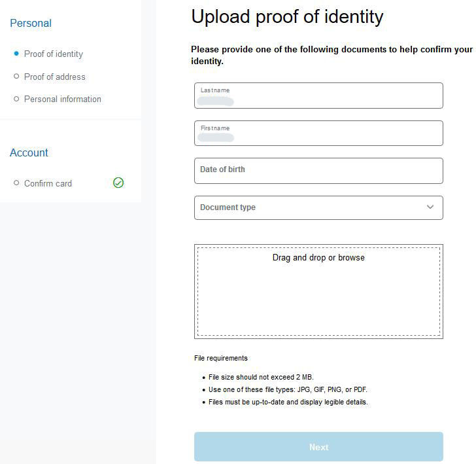Click the Personal section heading

[31, 24]
